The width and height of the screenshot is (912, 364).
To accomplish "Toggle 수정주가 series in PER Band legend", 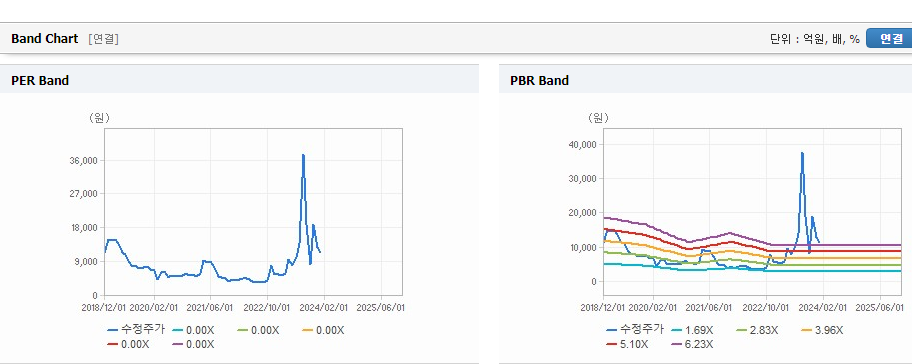I will pyautogui.click(x=136, y=329).
